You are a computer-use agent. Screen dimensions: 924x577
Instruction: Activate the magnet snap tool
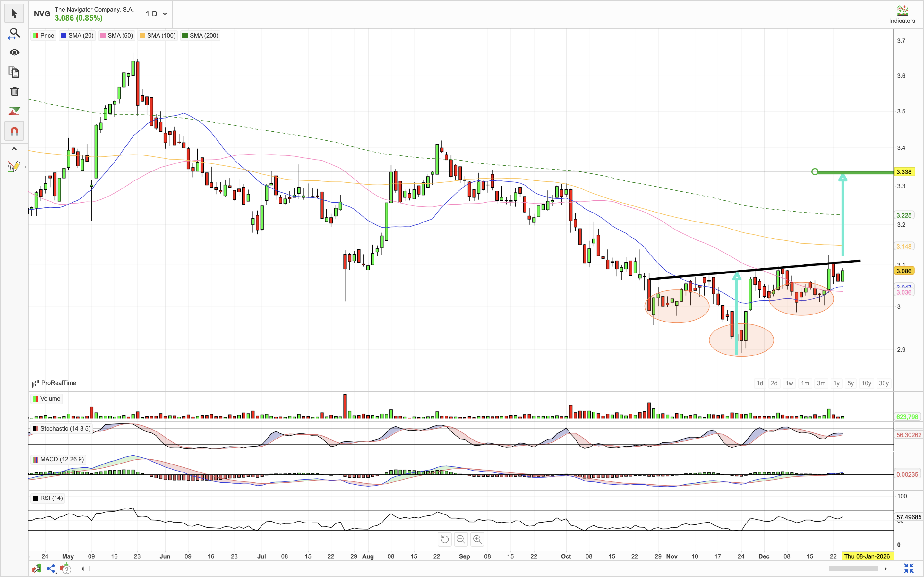click(14, 131)
